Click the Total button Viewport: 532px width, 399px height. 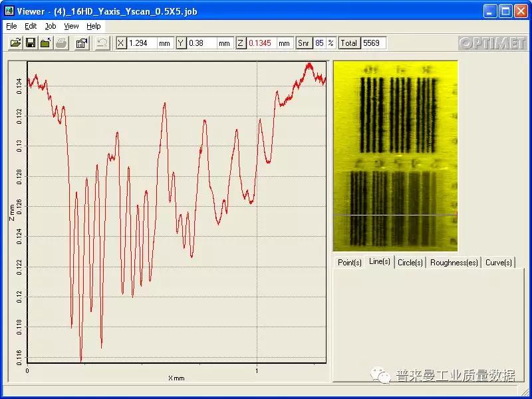point(349,43)
